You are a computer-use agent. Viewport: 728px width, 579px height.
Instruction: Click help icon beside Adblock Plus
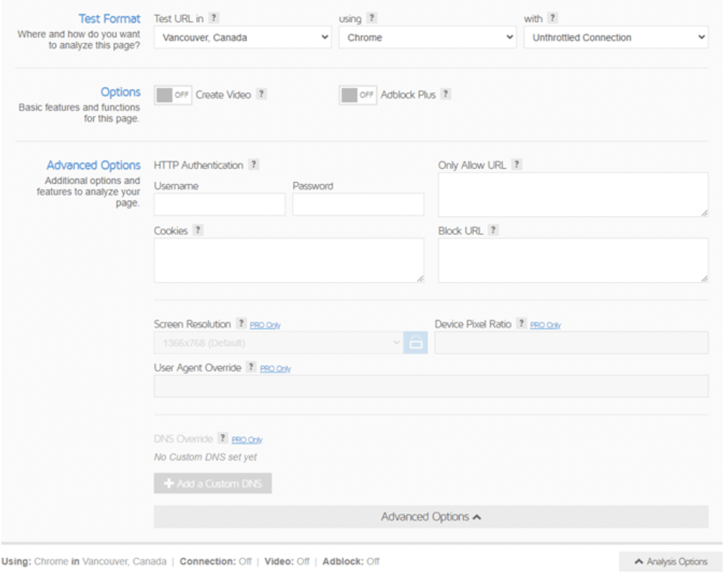(x=445, y=95)
